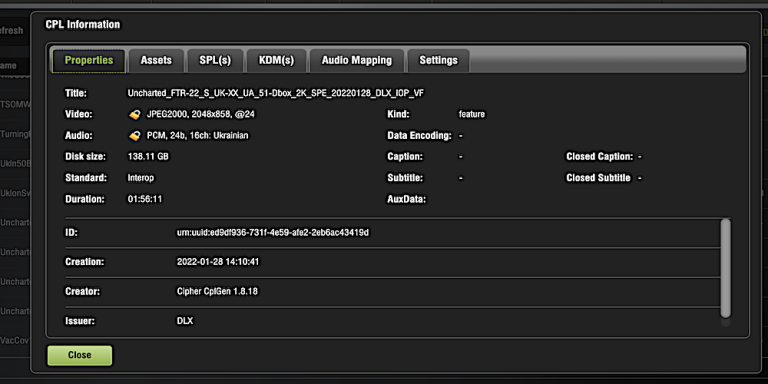Click the creator value Cipher CplGen 1.8.18

(217, 291)
